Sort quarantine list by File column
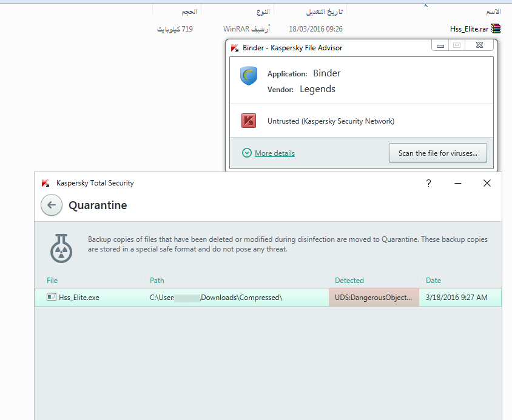The height and width of the screenshot is (420, 512). coord(52,281)
